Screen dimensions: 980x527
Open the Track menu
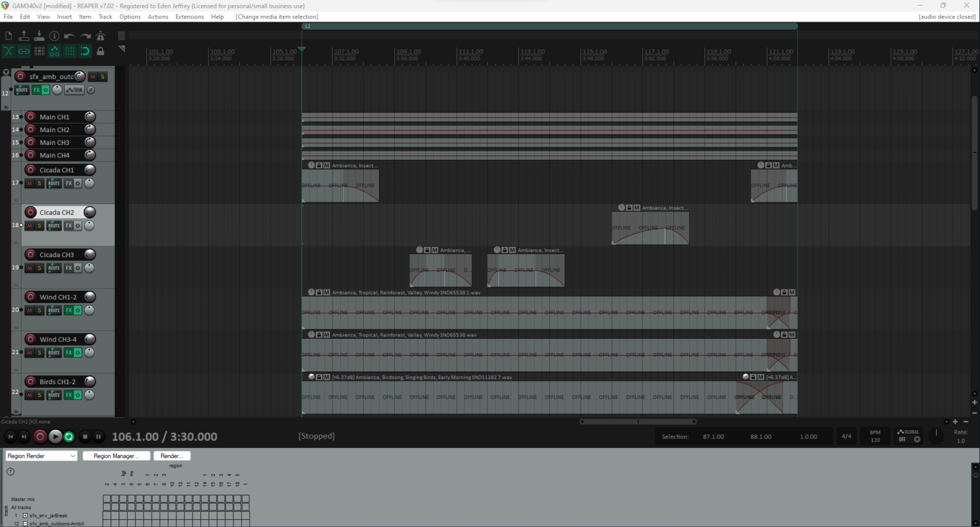[105, 17]
